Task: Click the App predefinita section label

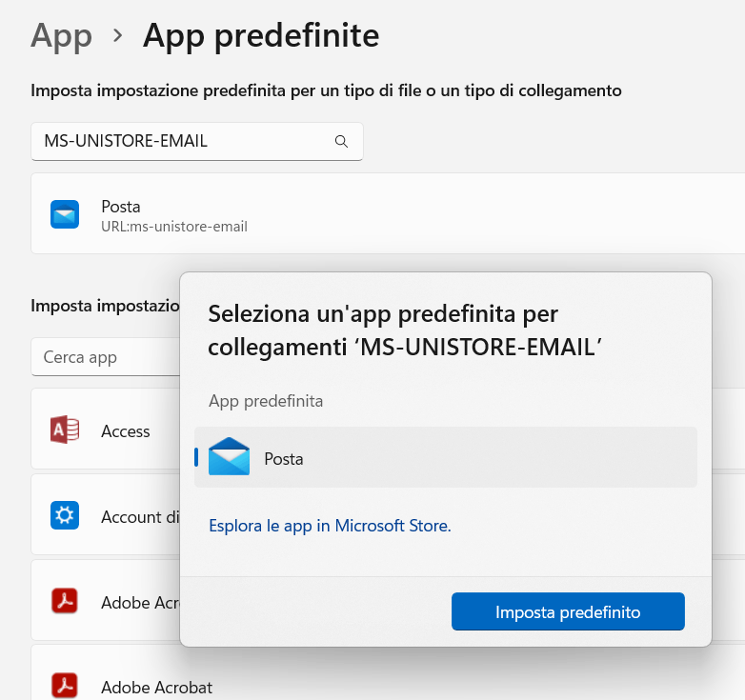Action: click(x=266, y=401)
